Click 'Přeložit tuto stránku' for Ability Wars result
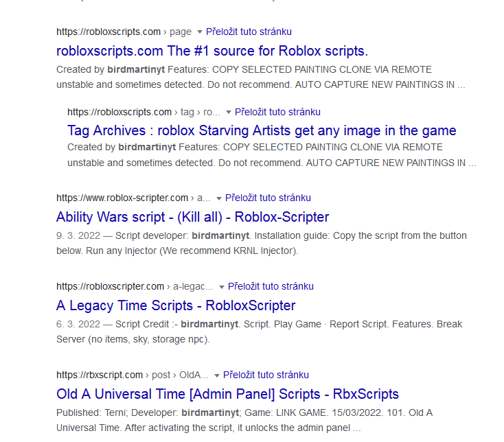 click(268, 198)
